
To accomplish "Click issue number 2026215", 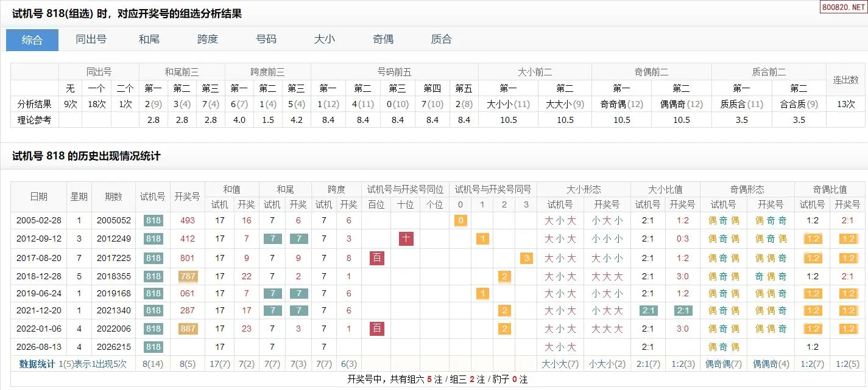I will pyautogui.click(x=113, y=347).
